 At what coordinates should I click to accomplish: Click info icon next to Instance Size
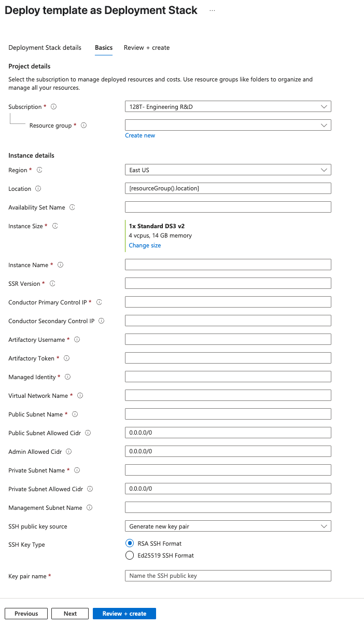point(55,226)
